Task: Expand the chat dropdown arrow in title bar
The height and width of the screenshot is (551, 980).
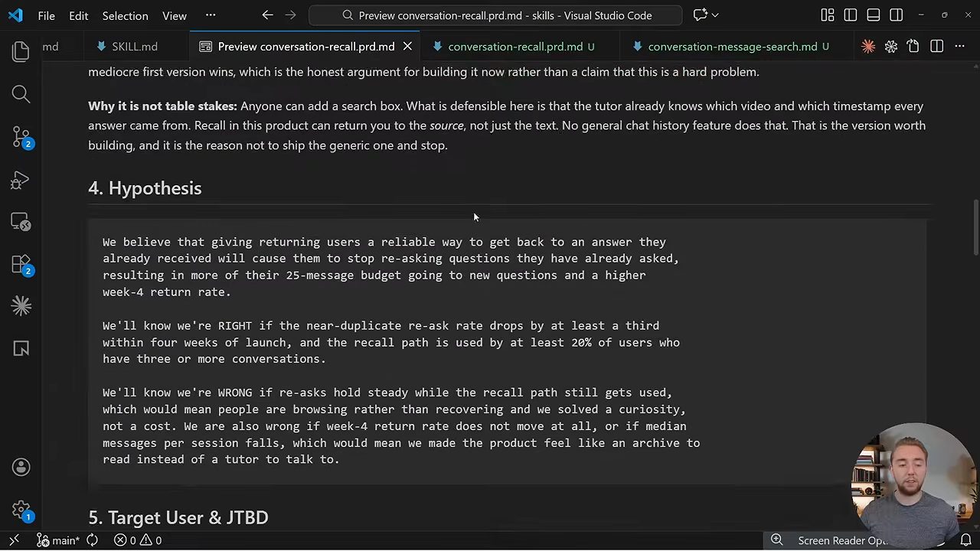Action: click(x=715, y=15)
